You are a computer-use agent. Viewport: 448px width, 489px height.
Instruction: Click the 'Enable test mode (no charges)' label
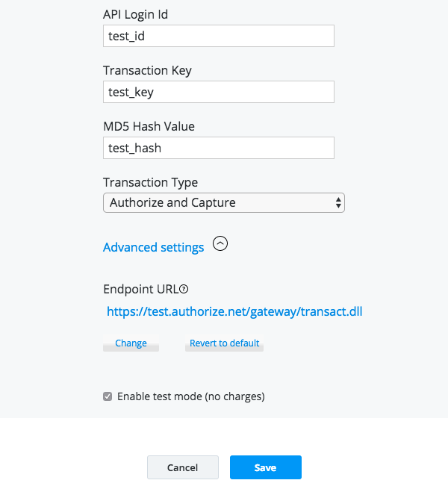190,396
